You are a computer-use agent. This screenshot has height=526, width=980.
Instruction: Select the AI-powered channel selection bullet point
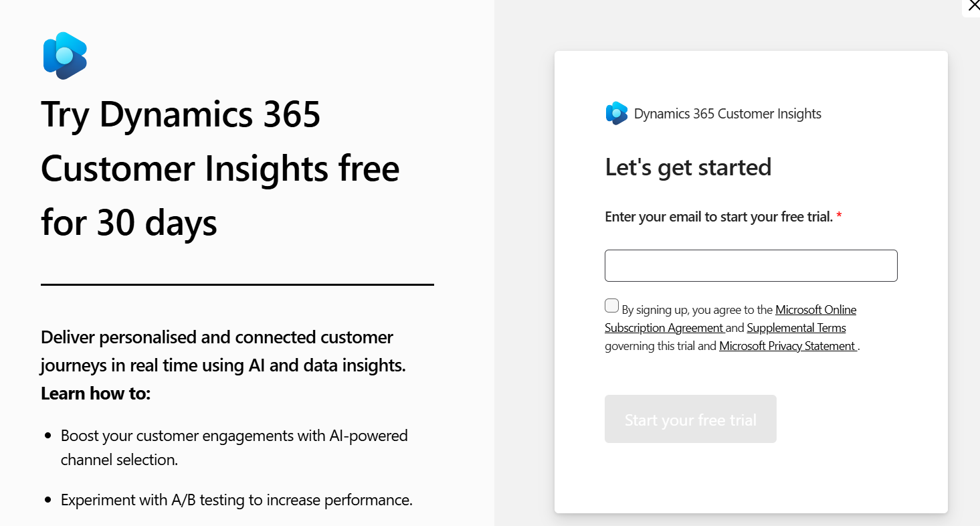[234, 448]
